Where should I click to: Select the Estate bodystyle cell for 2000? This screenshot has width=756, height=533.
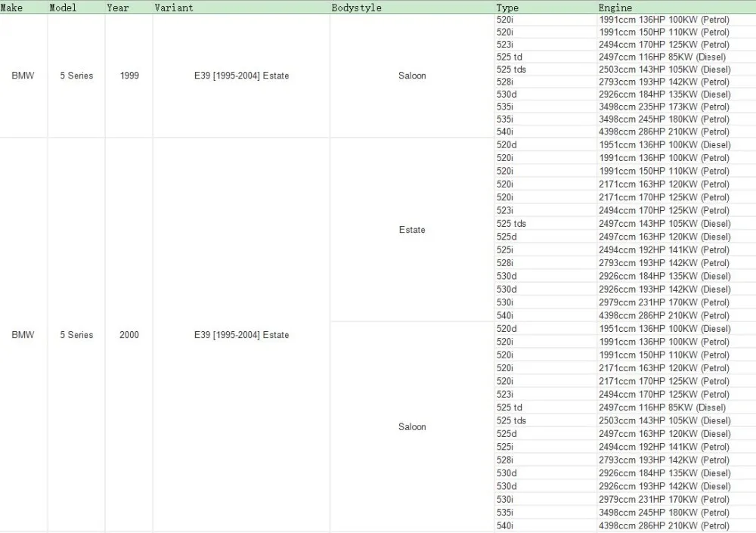[x=412, y=230]
